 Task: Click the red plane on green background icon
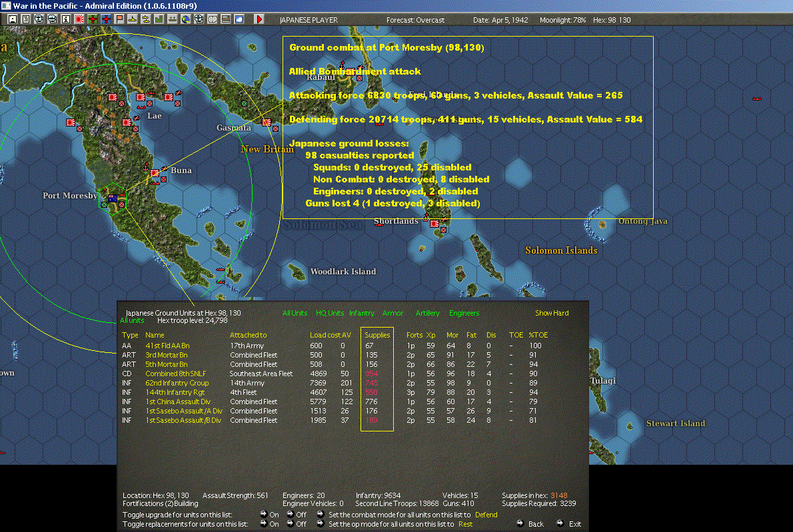[93, 19]
